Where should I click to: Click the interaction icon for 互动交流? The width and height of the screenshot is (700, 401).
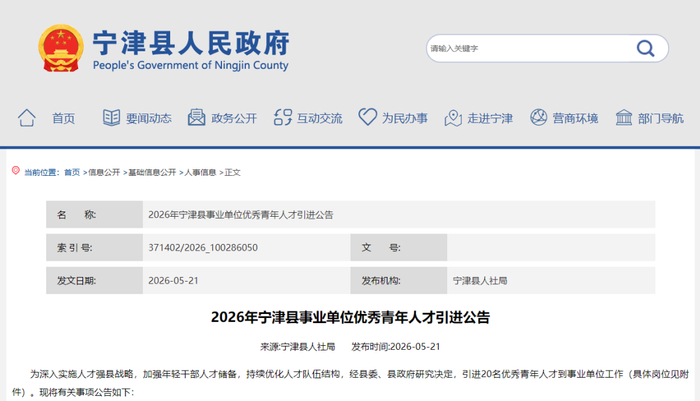click(283, 117)
